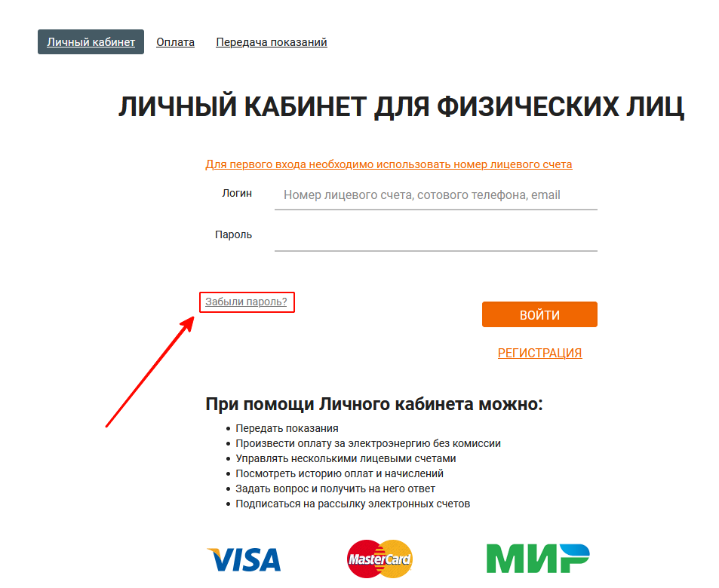Open the Передача показаний tab

pyautogui.click(x=272, y=42)
